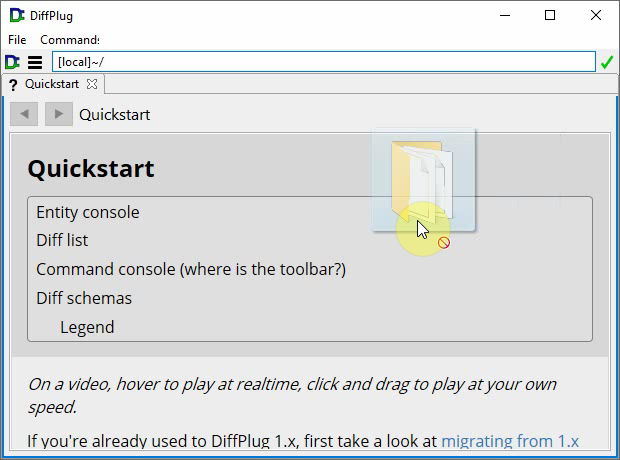Open the Entity console section link
Screen dimensions: 620x460
tap(88, 212)
